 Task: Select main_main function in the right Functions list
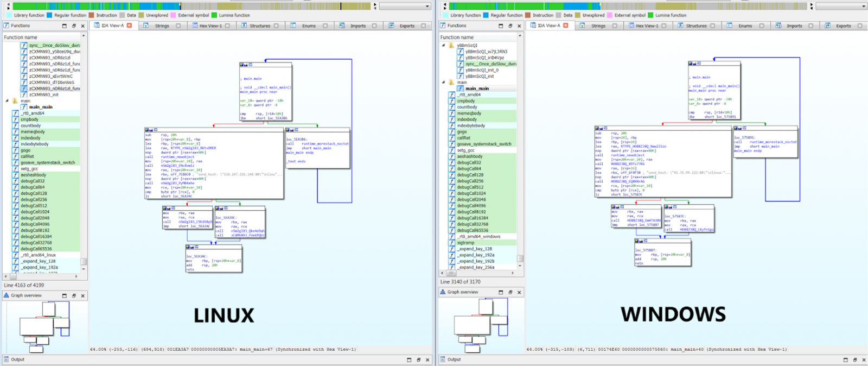477,89
